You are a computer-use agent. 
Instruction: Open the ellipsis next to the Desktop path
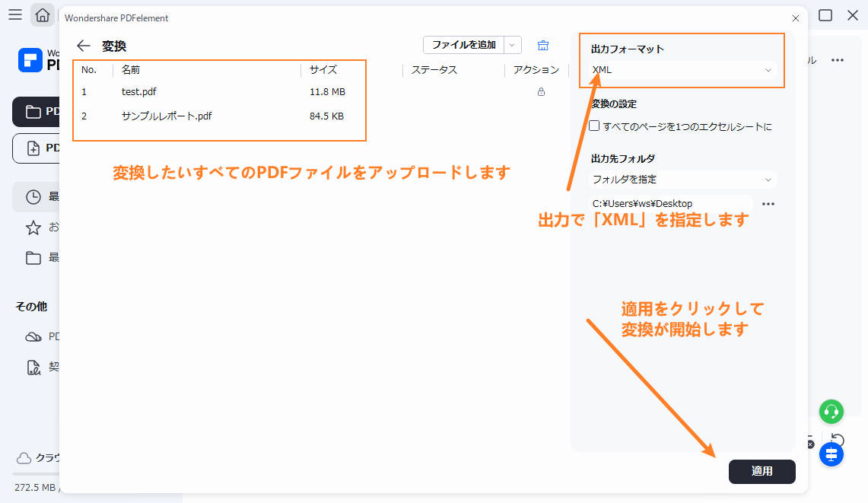pyautogui.click(x=768, y=203)
